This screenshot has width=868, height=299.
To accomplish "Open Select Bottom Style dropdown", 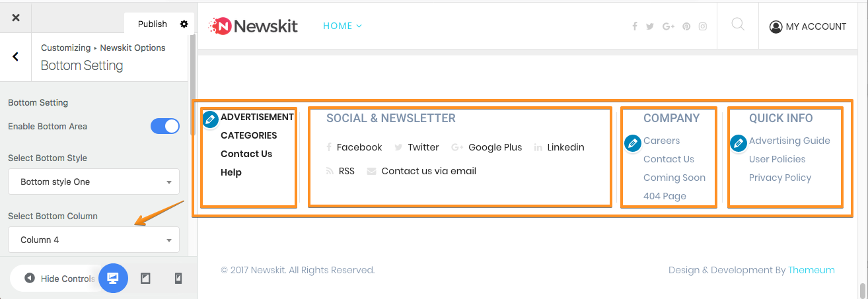I will [x=94, y=182].
